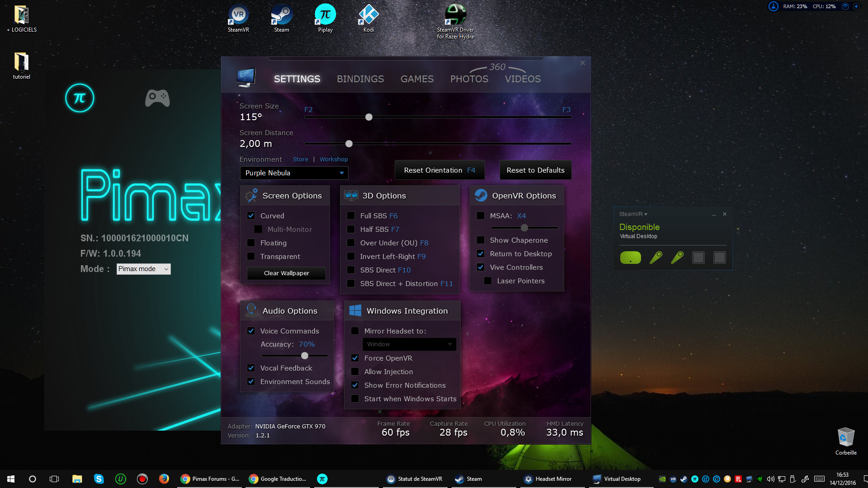868x488 pixels.
Task: Click first controller status icon in SteamVR
Action: pos(656,258)
